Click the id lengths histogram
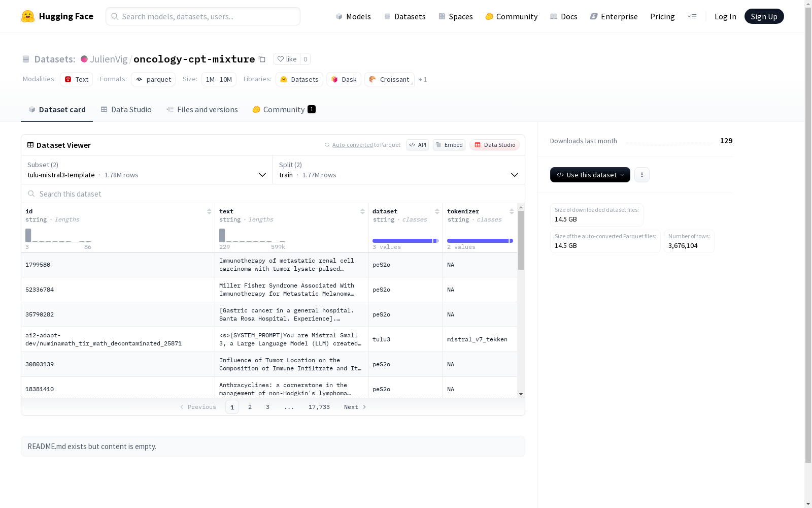 58,235
